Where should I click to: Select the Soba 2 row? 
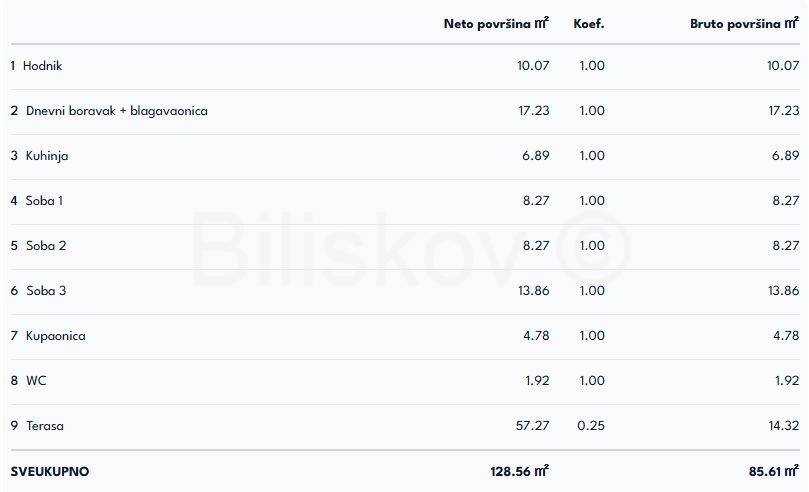[x=45, y=246]
